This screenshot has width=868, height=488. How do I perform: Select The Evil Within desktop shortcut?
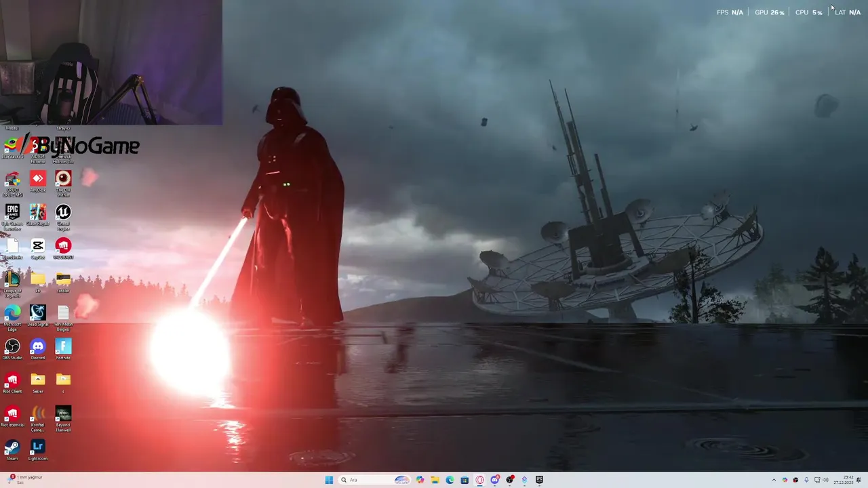pos(63,183)
